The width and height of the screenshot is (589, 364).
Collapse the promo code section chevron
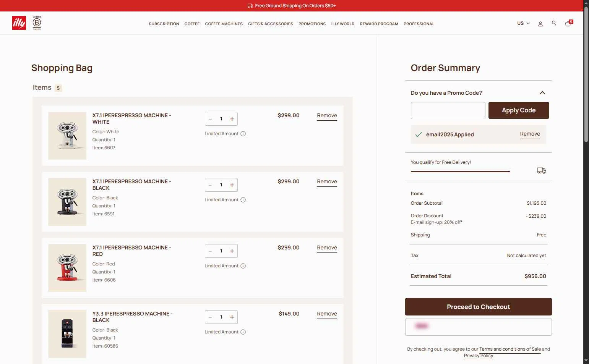tap(542, 93)
